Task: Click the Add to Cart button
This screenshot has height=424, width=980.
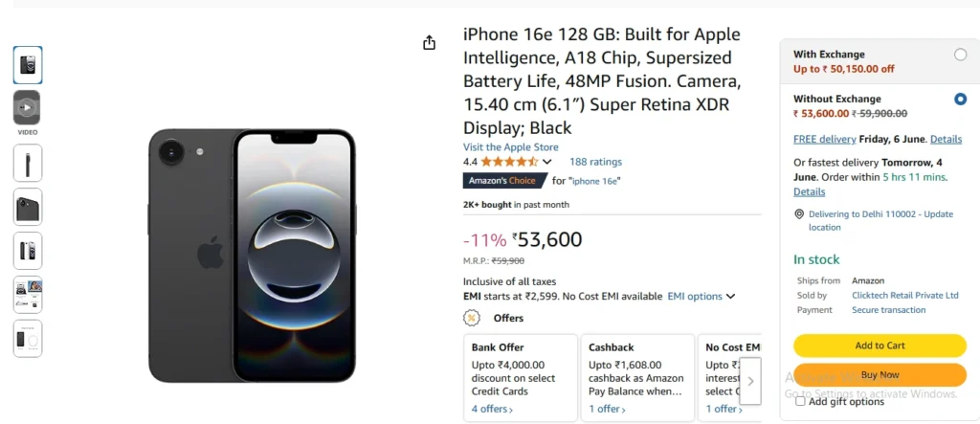Action: tap(880, 346)
